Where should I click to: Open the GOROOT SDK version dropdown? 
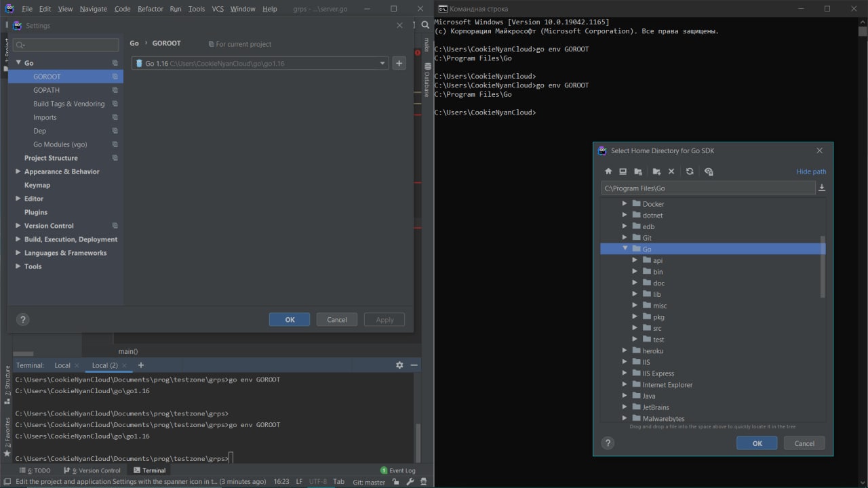coord(382,63)
